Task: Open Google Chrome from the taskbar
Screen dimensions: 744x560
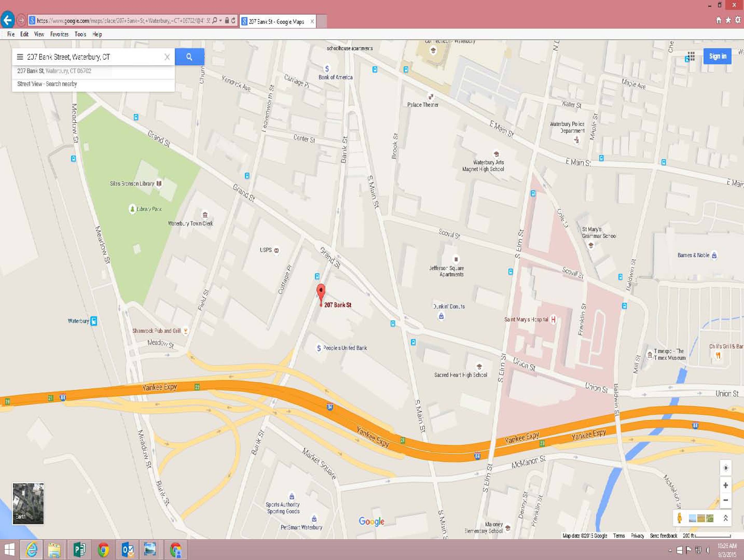Action: tap(103, 550)
